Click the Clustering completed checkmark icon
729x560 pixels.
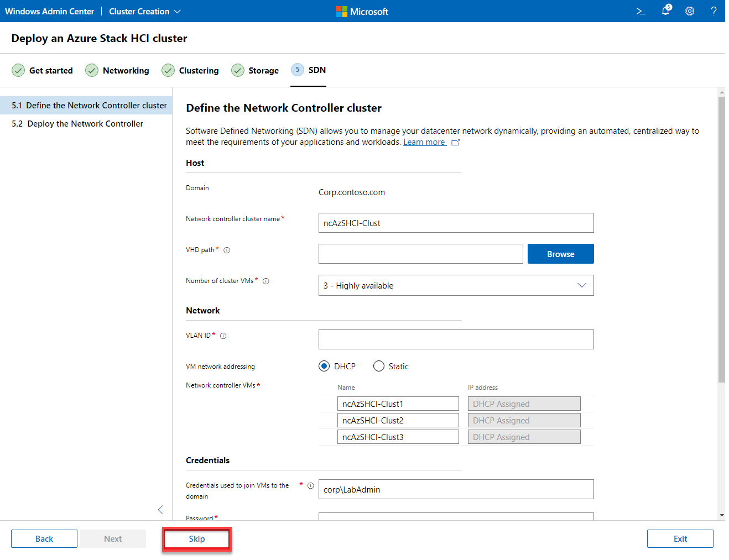click(168, 70)
